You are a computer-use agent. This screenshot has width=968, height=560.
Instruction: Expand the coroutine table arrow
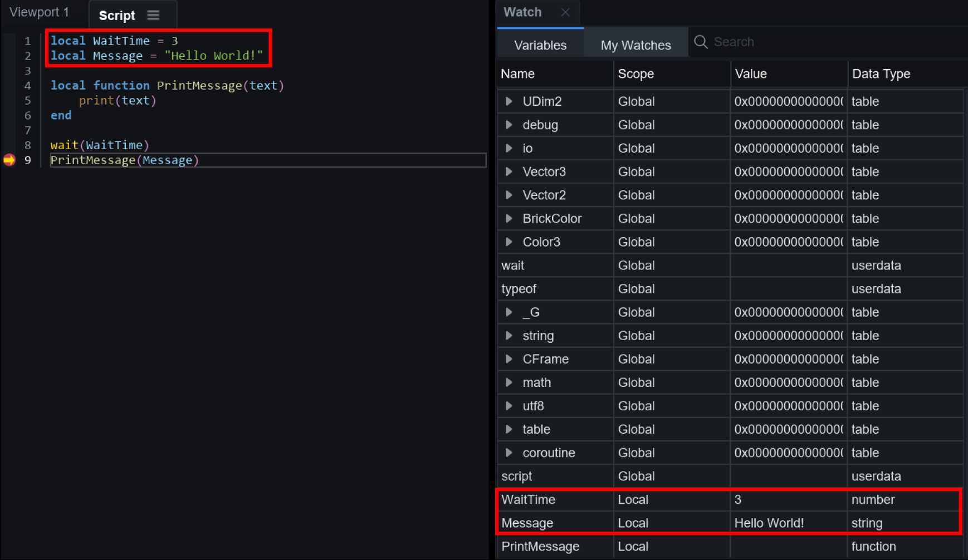click(x=509, y=453)
